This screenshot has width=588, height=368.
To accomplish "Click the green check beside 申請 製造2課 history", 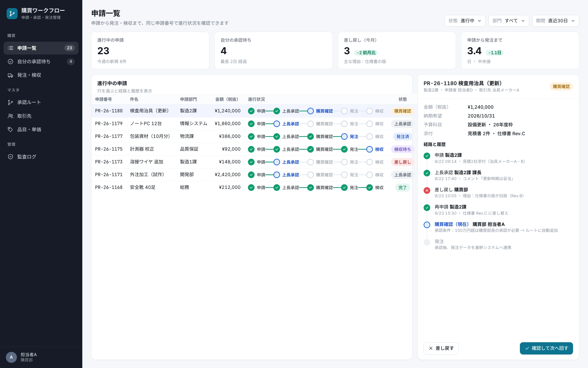I will 427,156.
